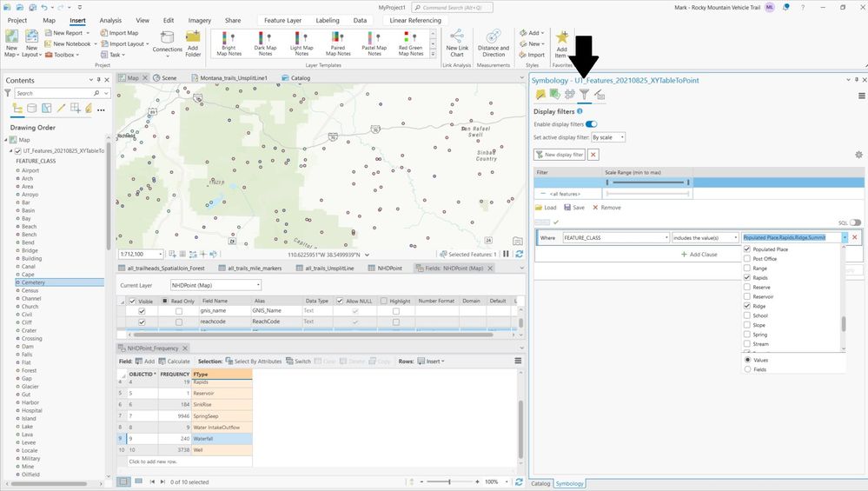This screenshot has height=491, width=868.
Task: Click the New display filter button
Action: pyautogui.click(x=560, y=155)
